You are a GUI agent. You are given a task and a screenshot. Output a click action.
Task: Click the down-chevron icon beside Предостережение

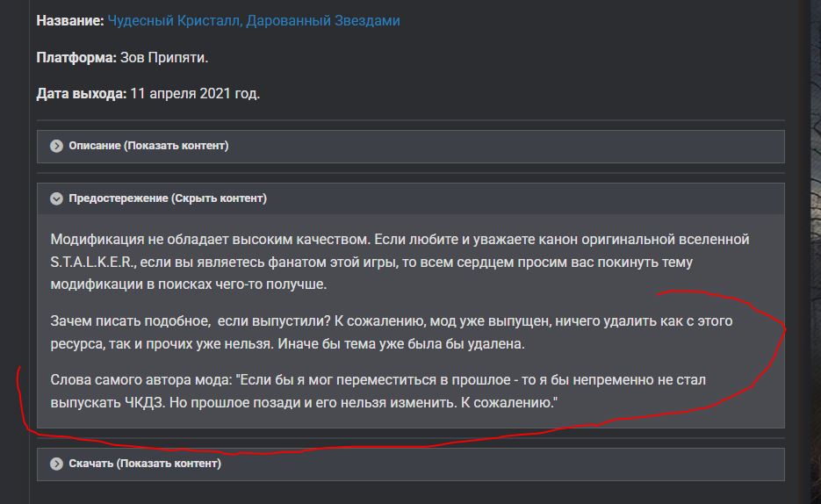point(56,198)
